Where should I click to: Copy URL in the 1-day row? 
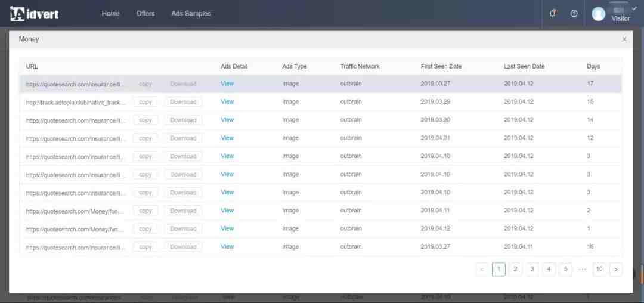click(145, 228)
